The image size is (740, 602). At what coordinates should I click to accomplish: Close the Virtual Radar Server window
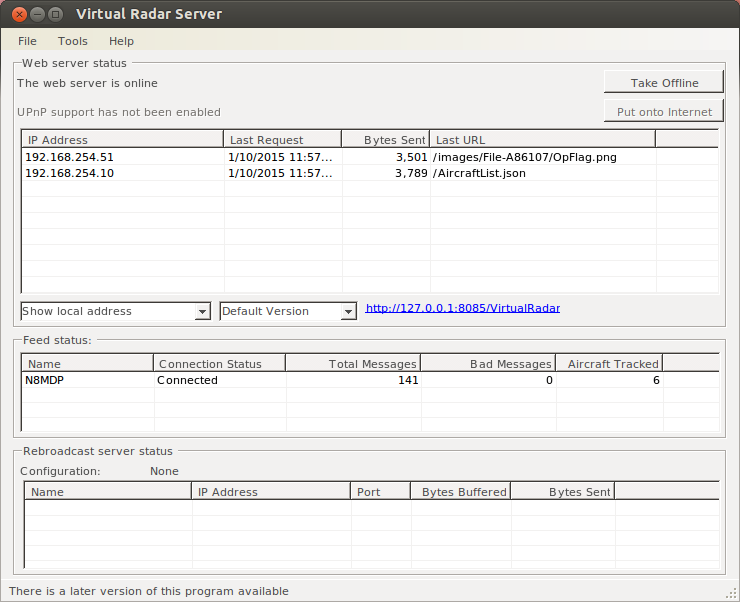pyautogui.click(x=19, y=14)
